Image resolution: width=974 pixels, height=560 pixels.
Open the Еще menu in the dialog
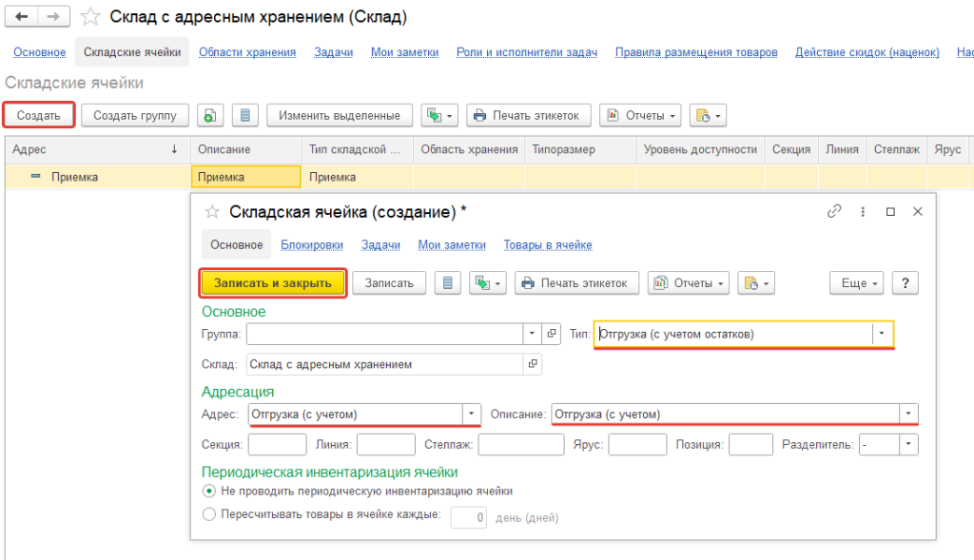click(857, 283)
